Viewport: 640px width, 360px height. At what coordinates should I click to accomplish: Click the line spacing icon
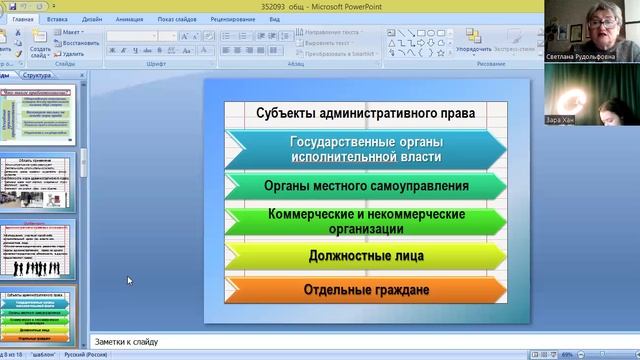click(286, 36)
